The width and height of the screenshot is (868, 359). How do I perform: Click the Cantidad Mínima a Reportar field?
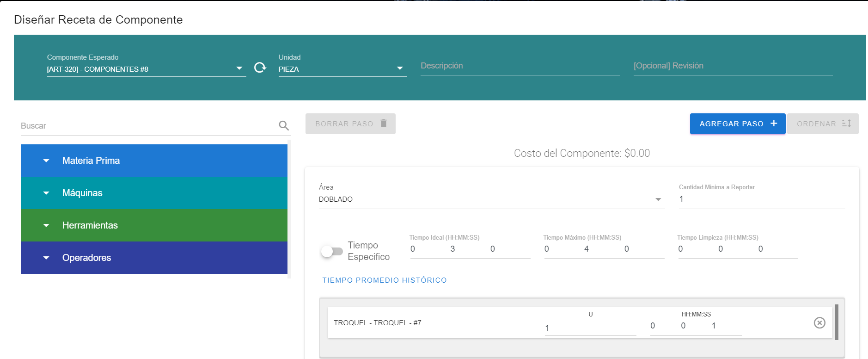click(761, 199)
